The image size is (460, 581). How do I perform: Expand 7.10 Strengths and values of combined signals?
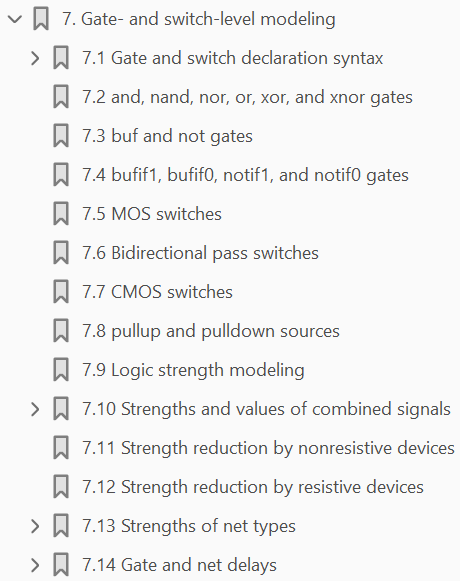(x=35, y=409)
